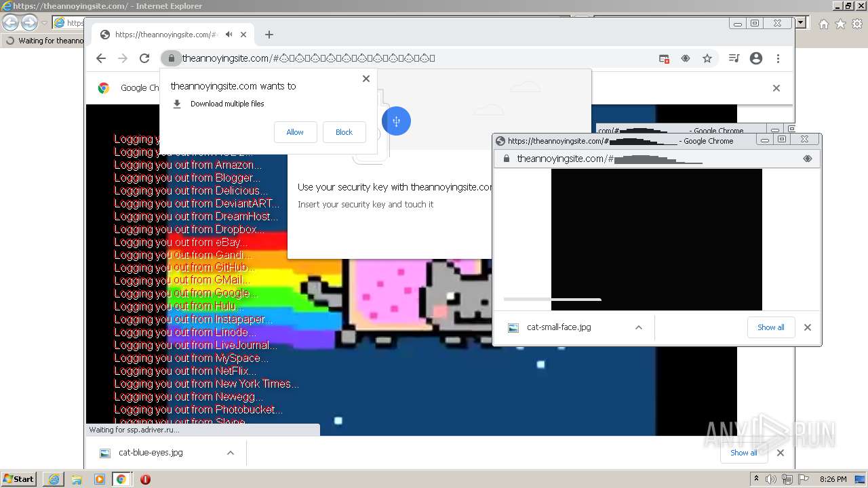Open Internet Explorer from taskbar

tap(54, 479)
